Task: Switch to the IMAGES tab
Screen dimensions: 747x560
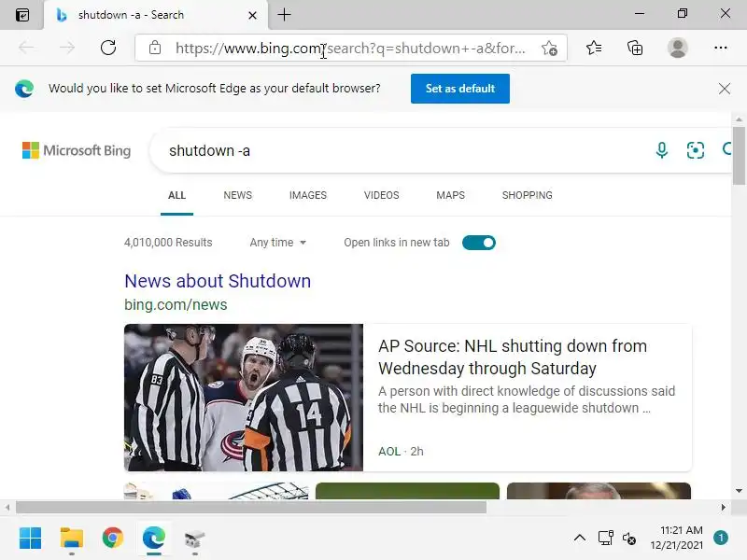Action: point(308,195)
